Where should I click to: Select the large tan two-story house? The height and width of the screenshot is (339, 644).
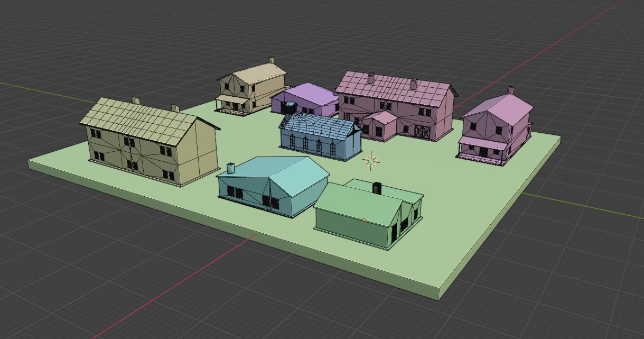(x=150, y=140)
